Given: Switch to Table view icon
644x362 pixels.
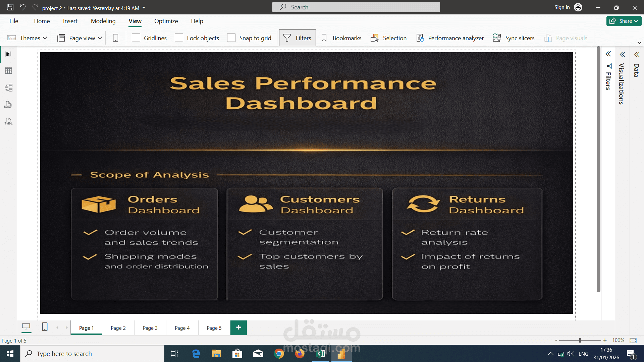Looking at the screenshot, I should tap(8, 71).
